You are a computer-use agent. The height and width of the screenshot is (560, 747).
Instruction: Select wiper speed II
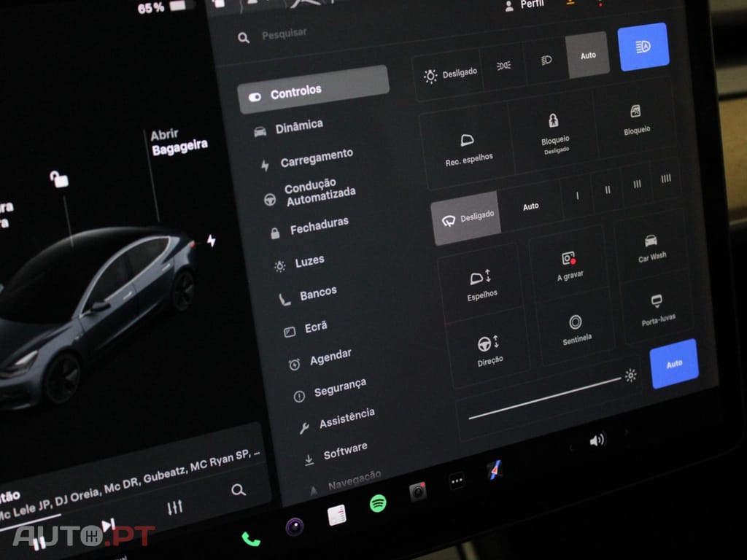[x=608, y=190]
